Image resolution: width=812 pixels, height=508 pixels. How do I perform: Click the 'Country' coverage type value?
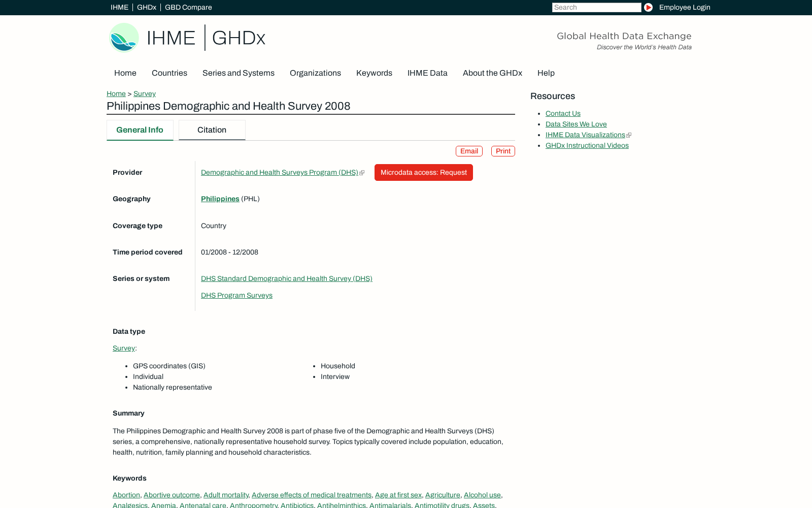click(214, 226)
